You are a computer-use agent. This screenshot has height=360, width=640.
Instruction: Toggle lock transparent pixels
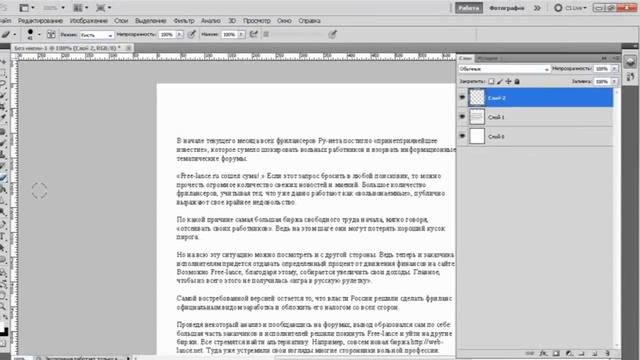pos(491,82)
